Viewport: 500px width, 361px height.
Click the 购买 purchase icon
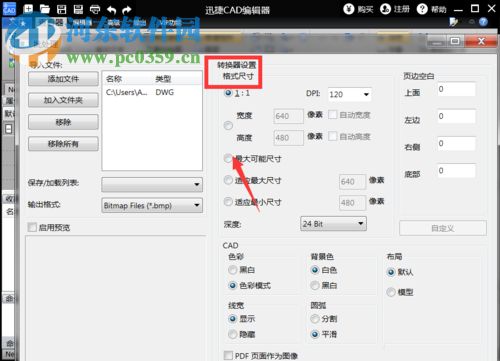349,9
